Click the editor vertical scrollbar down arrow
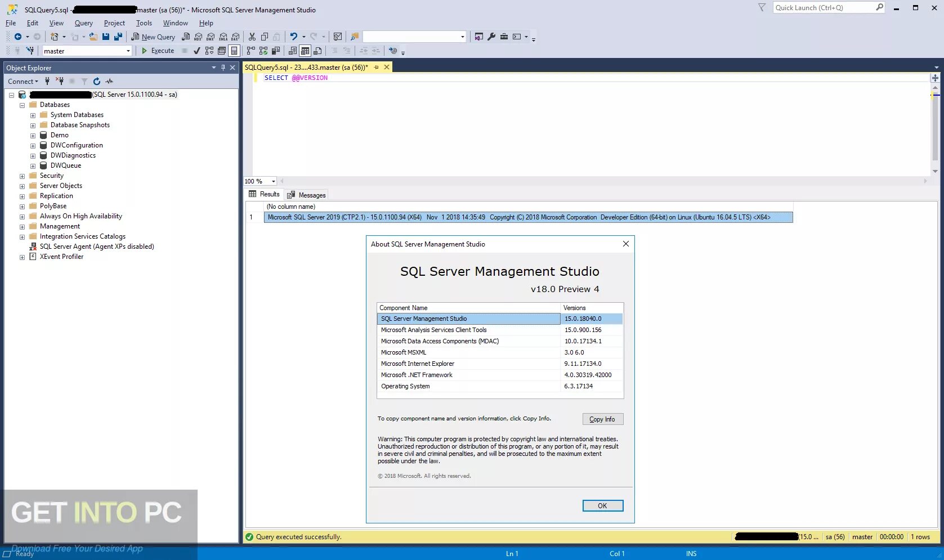Viewport: 944px width, 560px height. 935,171
